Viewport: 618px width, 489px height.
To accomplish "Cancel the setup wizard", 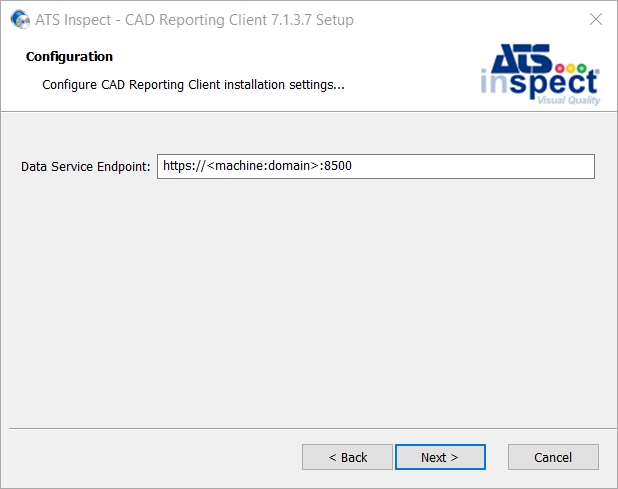I will click(553, 457).
